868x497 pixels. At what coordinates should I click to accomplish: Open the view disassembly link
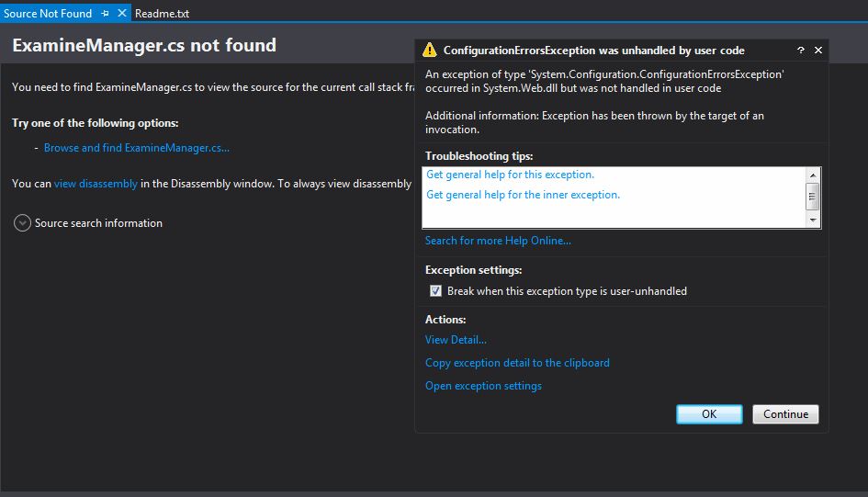pyautogui.click(x=96, y=184)
